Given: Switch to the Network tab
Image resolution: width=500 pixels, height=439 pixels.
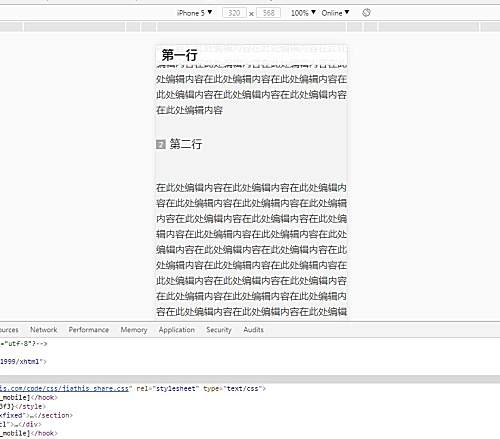Looking at the screenshot, I should point(44,330).
